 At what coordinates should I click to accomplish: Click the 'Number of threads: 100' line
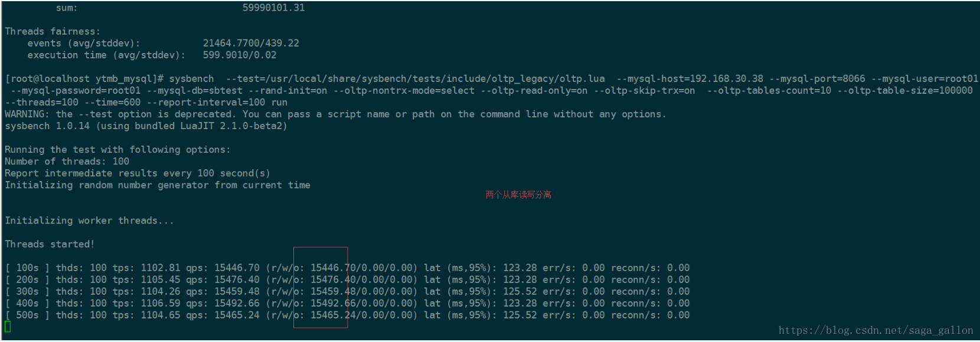click(x=67, y=161)
